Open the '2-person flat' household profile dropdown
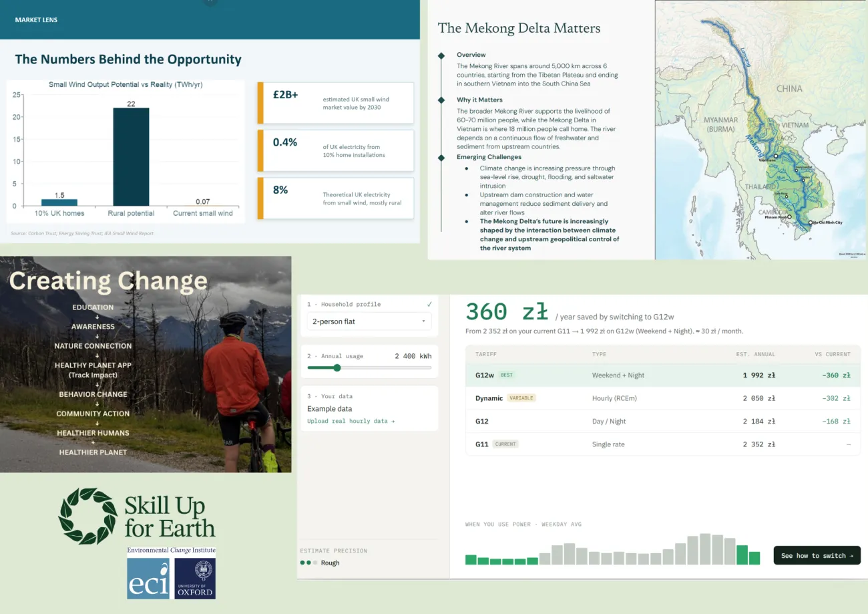The height and width of the screenshot is (614, 868). [369, 321]
